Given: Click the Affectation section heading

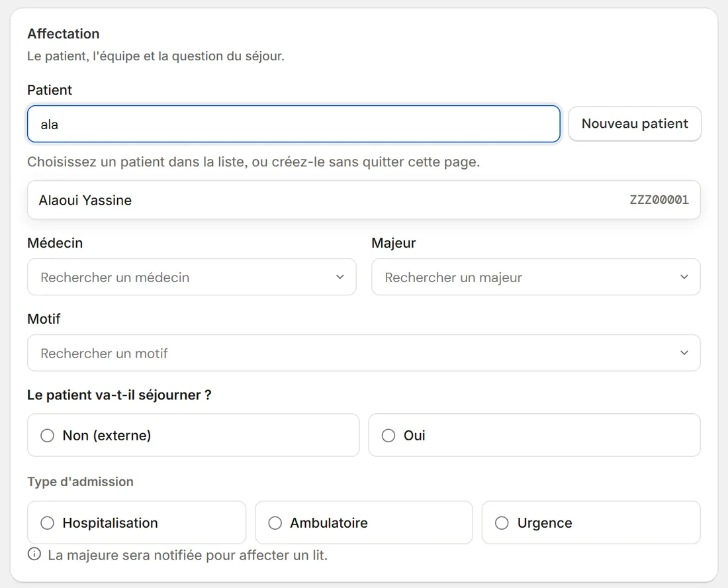Looking at the screenshot, I should coord(64,34).
